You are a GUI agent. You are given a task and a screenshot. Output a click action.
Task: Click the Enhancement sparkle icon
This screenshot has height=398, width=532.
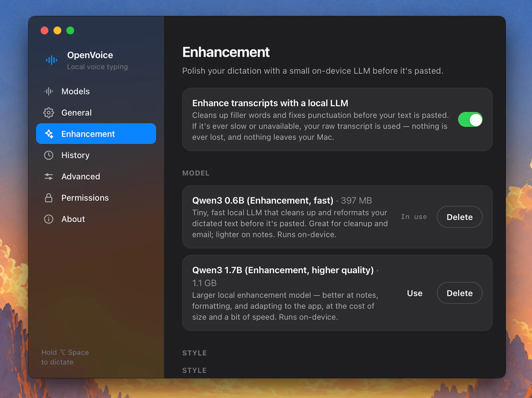coord(49,134)
